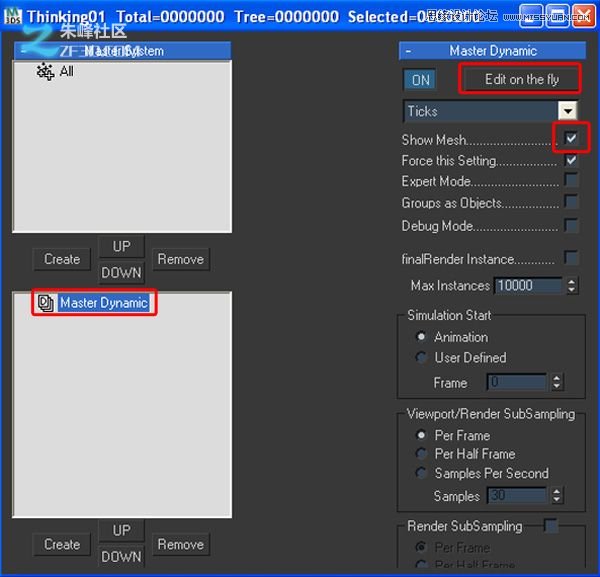Select Master Dynamic in the DynamicSet list
600x577 pixels.
pyautogui.click(x=104, y=303)
